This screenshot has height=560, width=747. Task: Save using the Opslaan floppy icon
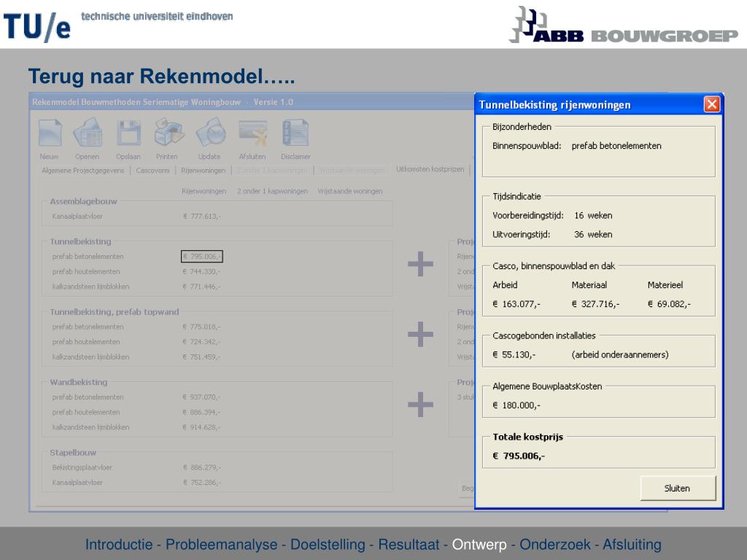tap(128, 134)
